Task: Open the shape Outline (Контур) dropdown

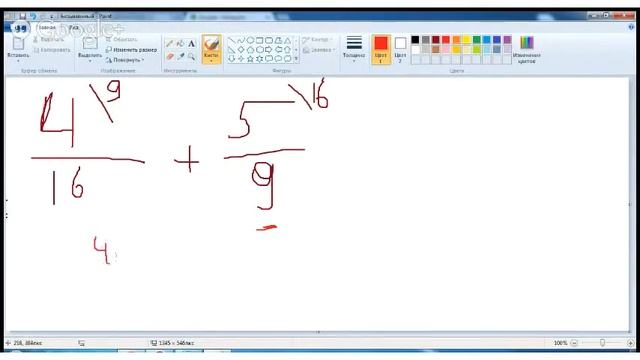Action: point(318,40)
